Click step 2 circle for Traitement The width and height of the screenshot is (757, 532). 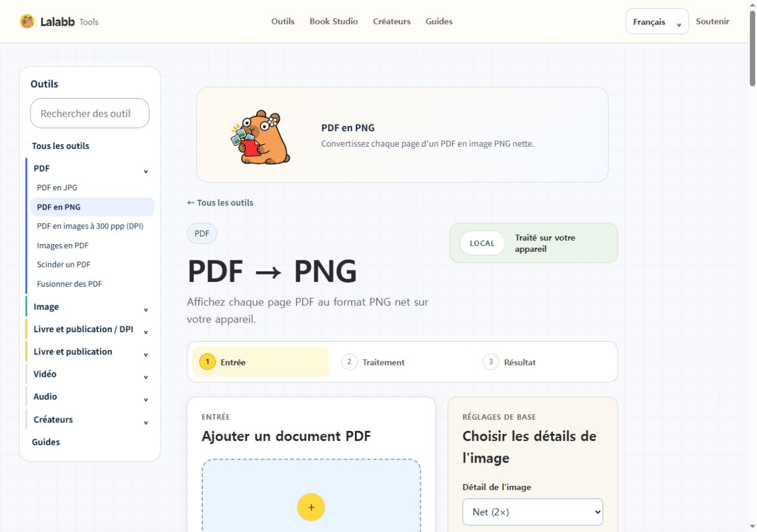(x=349, y=362)
